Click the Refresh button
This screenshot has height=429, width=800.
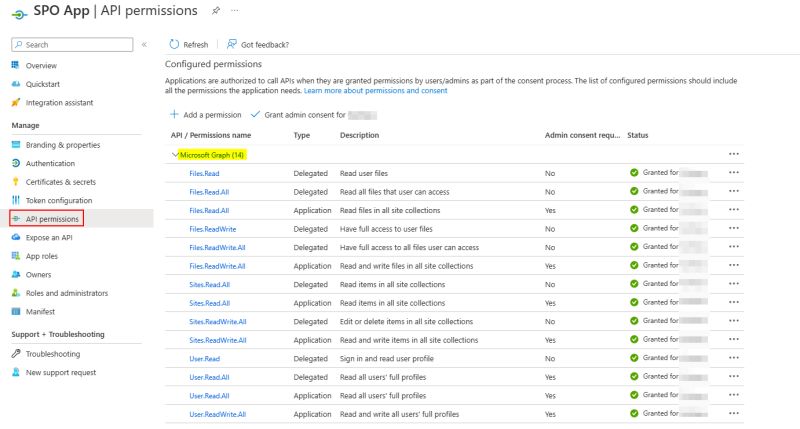coord(189,44)
